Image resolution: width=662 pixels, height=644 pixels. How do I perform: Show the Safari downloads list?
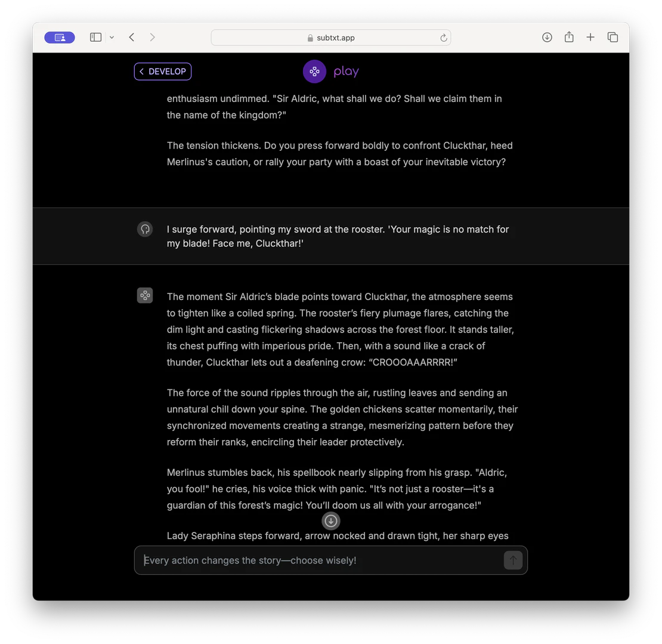[x=547, y=38]
